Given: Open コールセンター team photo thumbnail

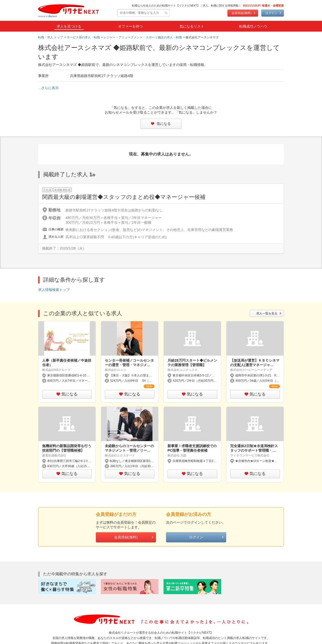Looking at the screenshot, I should [130, 424].
